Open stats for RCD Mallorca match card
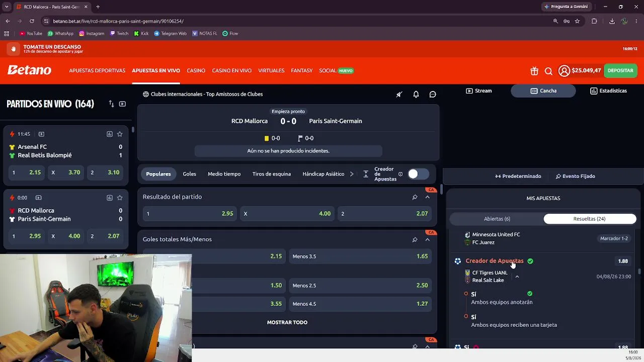Screen dimensions: 644x362 click(109, 198)
